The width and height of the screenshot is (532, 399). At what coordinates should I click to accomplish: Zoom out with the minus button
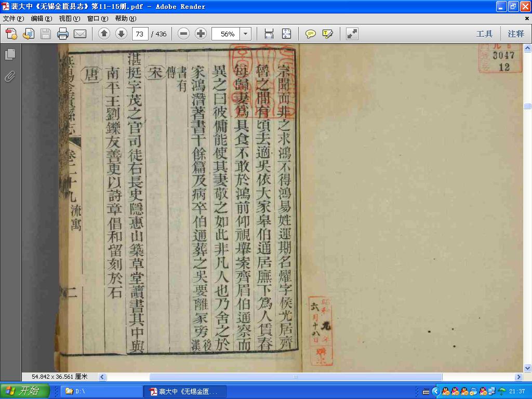coord(183,34)
